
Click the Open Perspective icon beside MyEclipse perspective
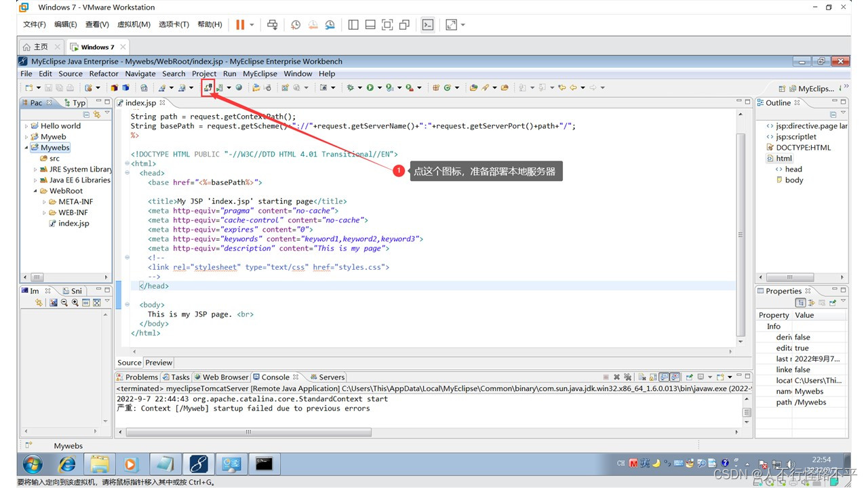coord(782,89)
